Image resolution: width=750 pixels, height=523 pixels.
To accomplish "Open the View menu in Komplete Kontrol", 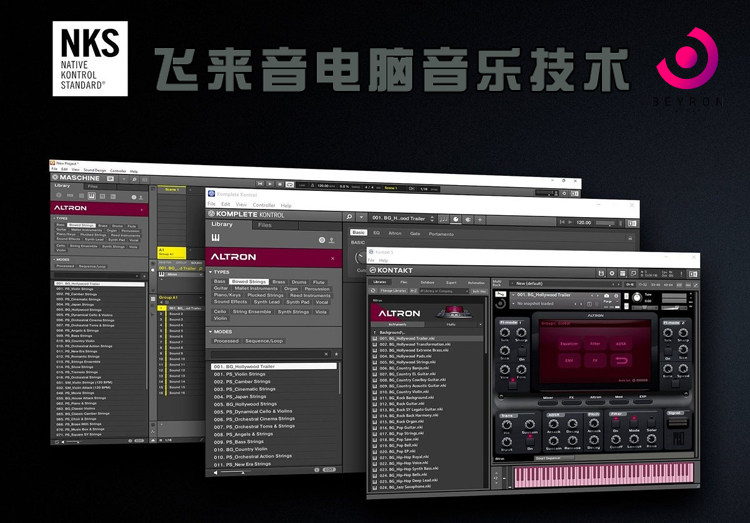I will 241,204.
